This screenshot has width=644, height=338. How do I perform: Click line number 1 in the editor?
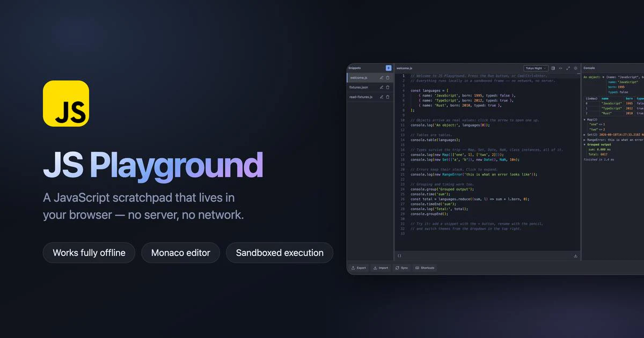(x=404, y=76)
